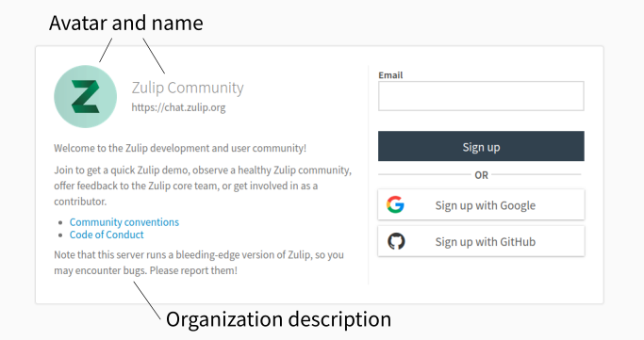The height and width of the screenshot is (340, 644).
Task: Open the Community conventions link
Action: tap(124, 222)
